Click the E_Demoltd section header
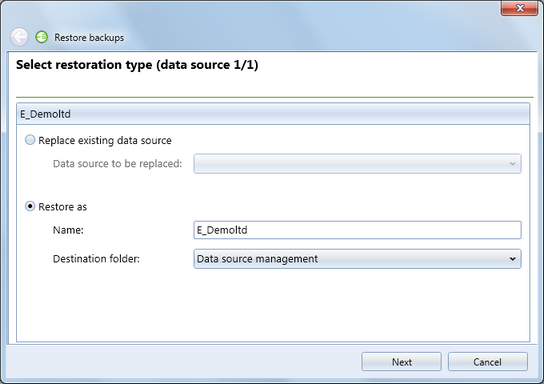 point(273,114)
